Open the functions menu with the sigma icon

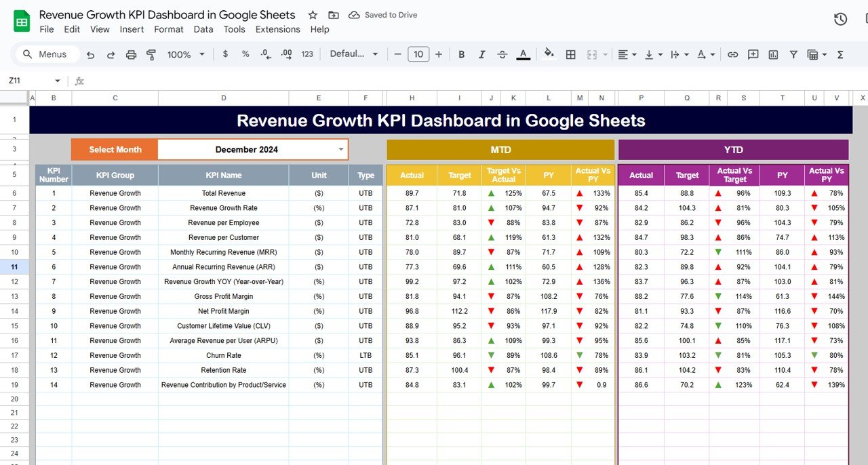coord(840,54)
